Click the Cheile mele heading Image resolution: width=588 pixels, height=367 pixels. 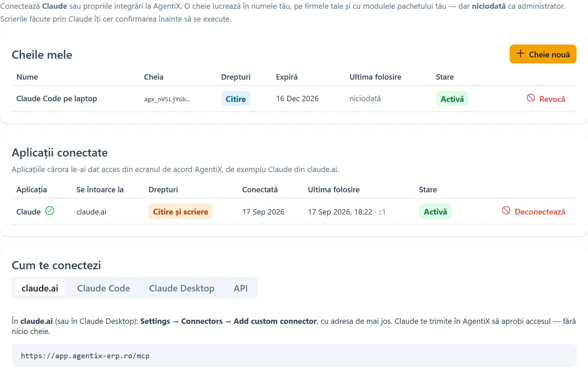42,55
